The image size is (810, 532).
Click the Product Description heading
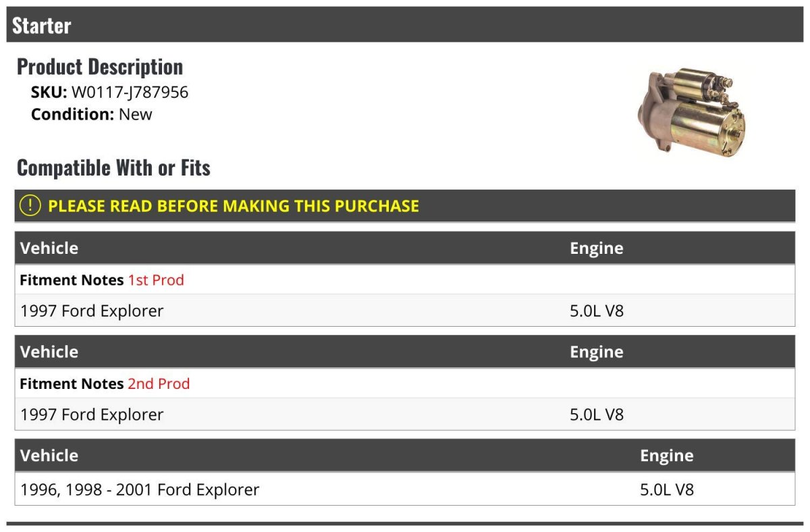100,66
